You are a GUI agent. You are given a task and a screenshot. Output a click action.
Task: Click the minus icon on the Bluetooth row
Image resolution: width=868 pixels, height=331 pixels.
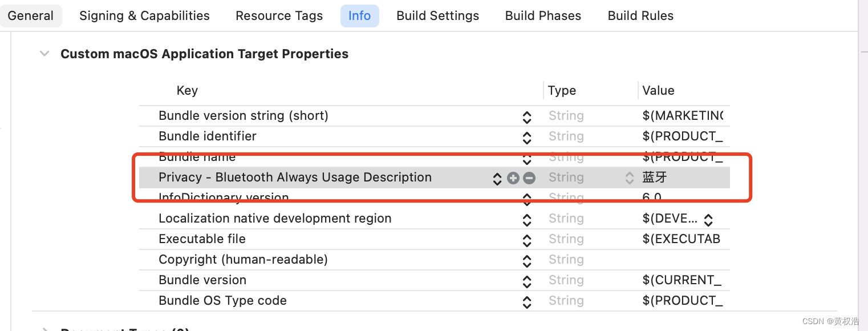click(529, 178)
